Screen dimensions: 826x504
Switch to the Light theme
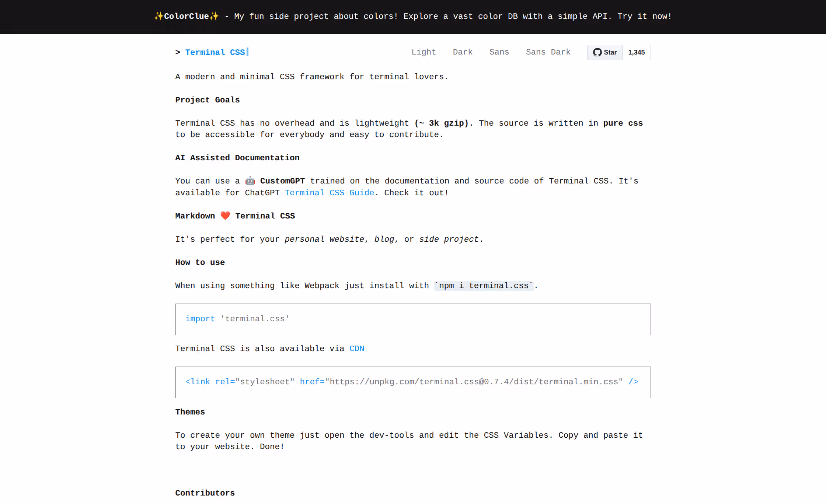[424, 52]
